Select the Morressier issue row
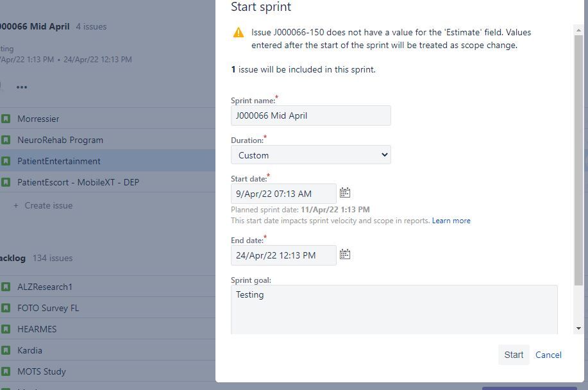This screenshot has width=588, height=390. coord(108,119)
